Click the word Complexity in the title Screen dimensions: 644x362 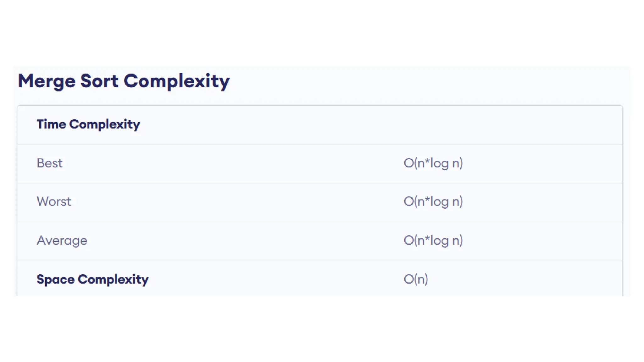click(177, 81)
